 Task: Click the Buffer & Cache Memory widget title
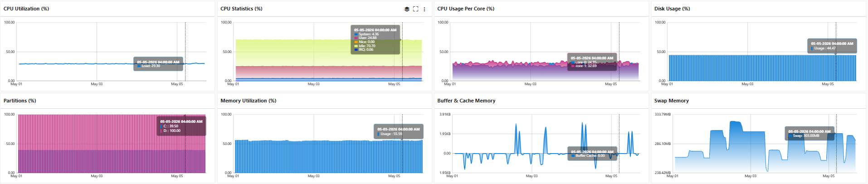click(x=466, y=101)
